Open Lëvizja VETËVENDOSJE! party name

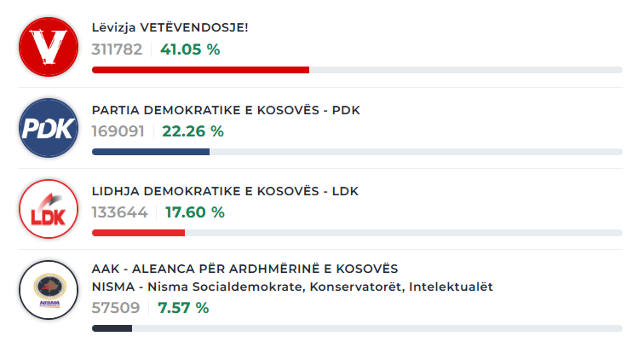[170, 28]
